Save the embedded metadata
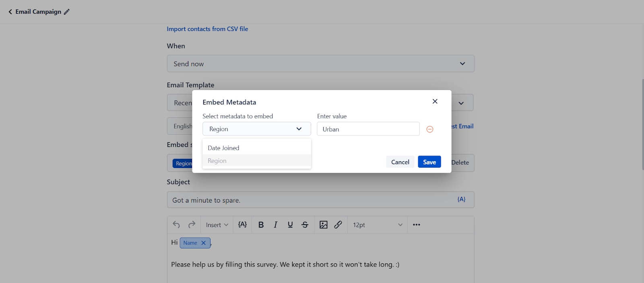Image resolution: width=644 pixels, height=283 pixels. point(429,162)
